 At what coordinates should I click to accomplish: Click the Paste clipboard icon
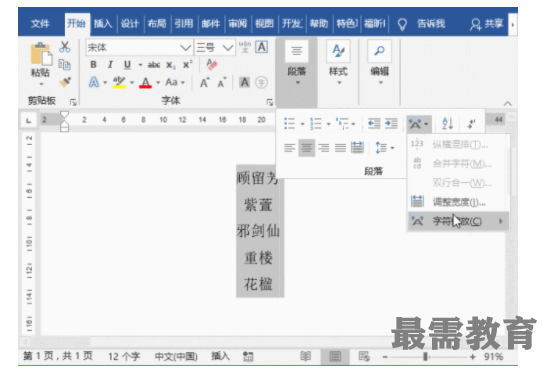(x=41, y=54)
